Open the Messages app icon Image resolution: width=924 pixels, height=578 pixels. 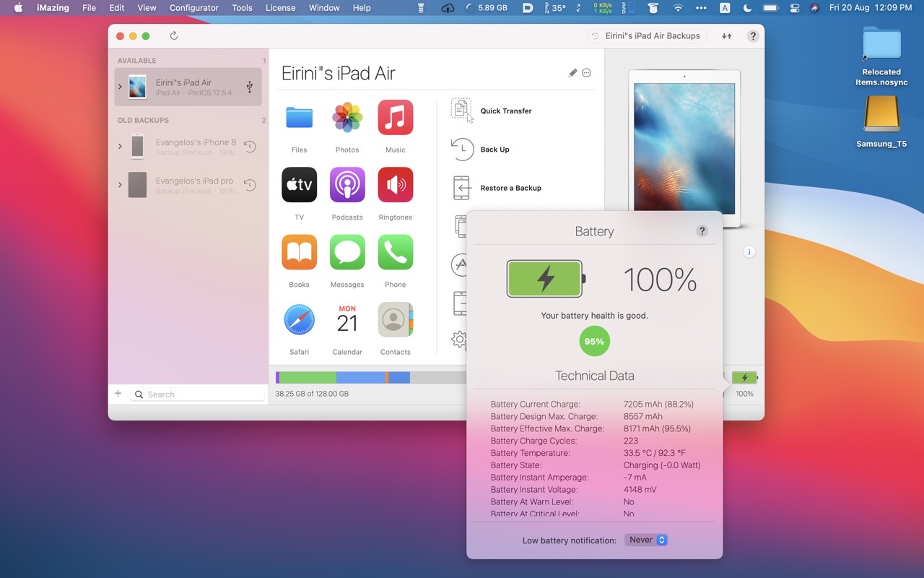point(347,252)
